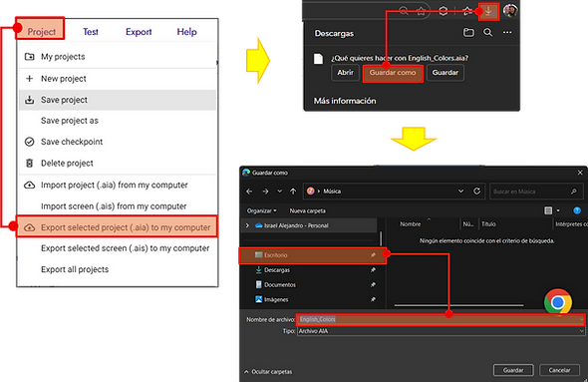The width and height of the screenshot is (588, 382).
Task: Select Export selected project (.aia) to my computer
Action: 118,227
